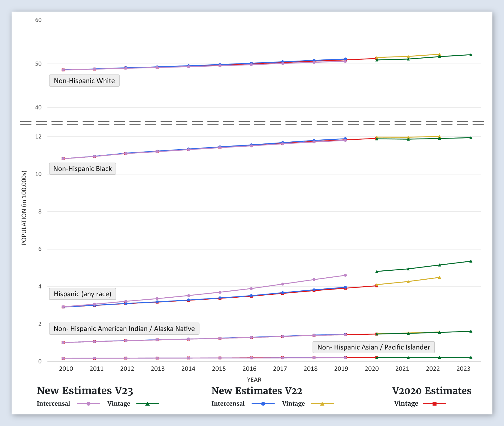The image size is (504, 426).
Task: Click the red V2020 Vintage legend square
Action: tap(434, 404)
